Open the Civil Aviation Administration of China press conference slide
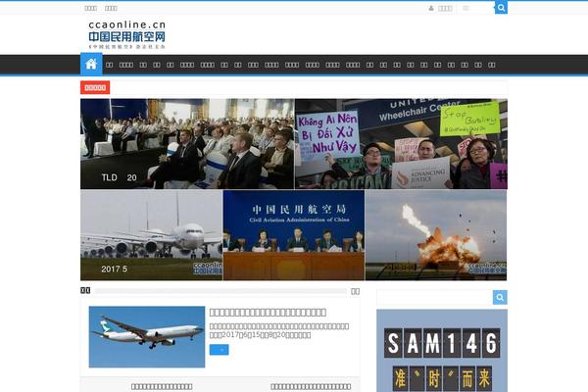 294,235
